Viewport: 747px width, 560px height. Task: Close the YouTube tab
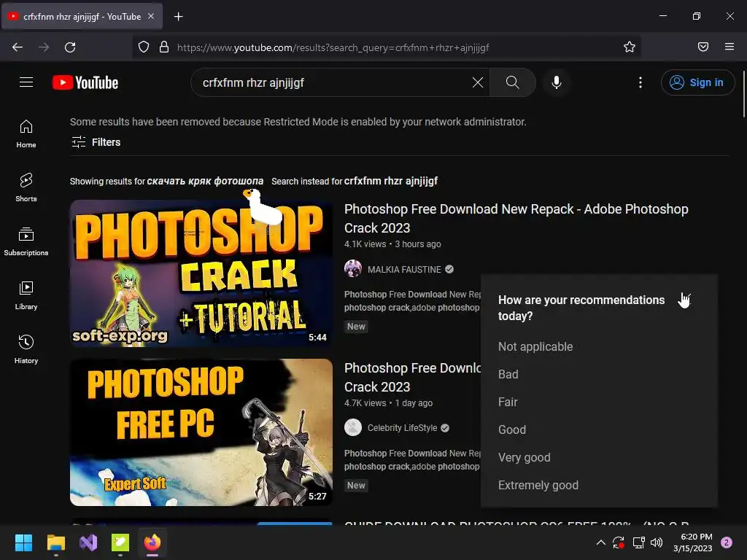click(151, 16)
